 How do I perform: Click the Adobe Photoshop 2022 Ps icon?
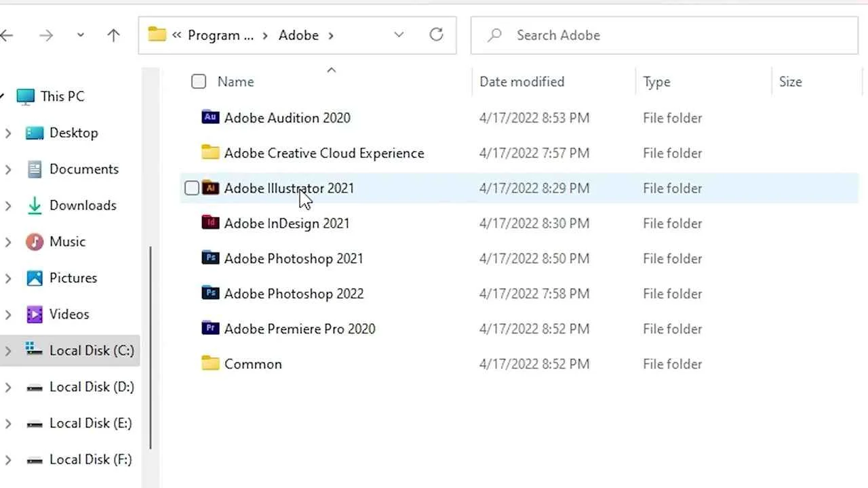tap(210, 293)
